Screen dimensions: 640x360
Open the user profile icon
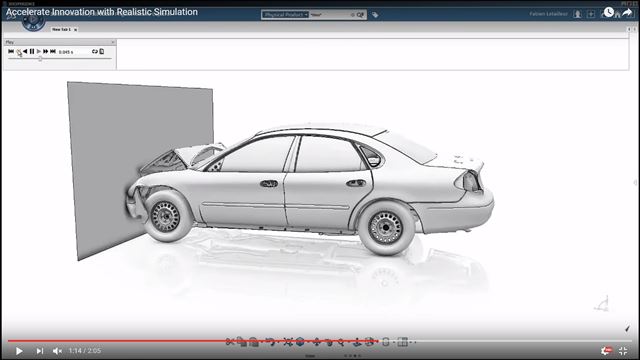[577, 14]
